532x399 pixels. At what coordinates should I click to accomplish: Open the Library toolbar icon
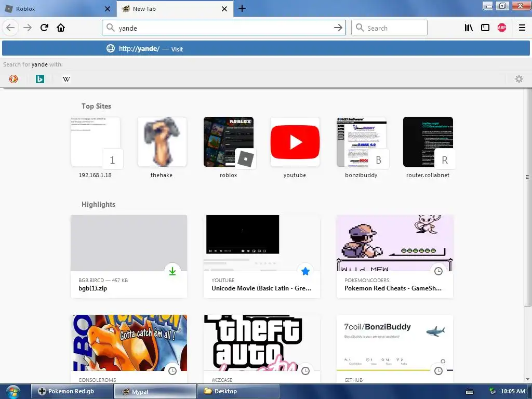coord(469,28)
